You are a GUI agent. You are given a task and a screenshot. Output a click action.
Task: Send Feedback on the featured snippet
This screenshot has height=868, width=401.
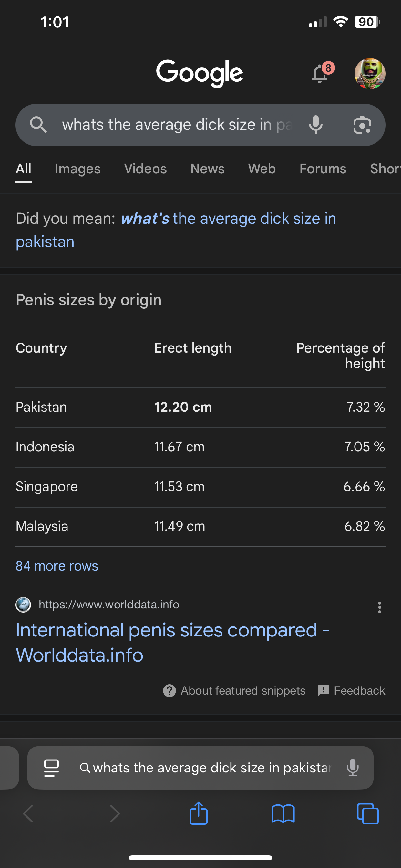tap(351, 690)
